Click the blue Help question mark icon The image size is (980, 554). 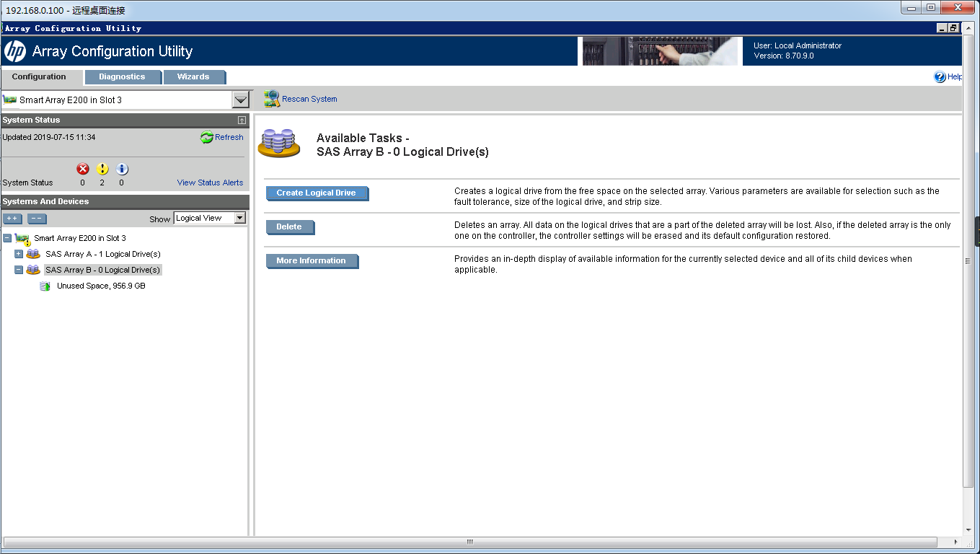(x=940, y=76)
